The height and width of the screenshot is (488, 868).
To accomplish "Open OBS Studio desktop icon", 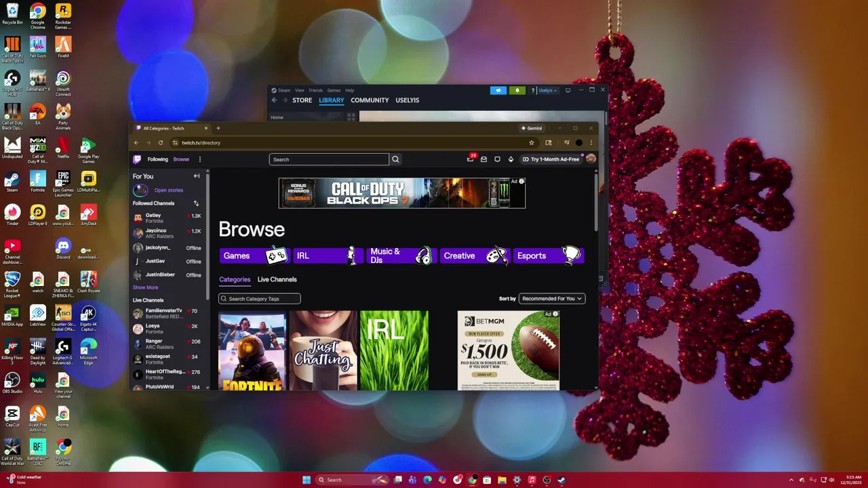I will coord(12,383).
